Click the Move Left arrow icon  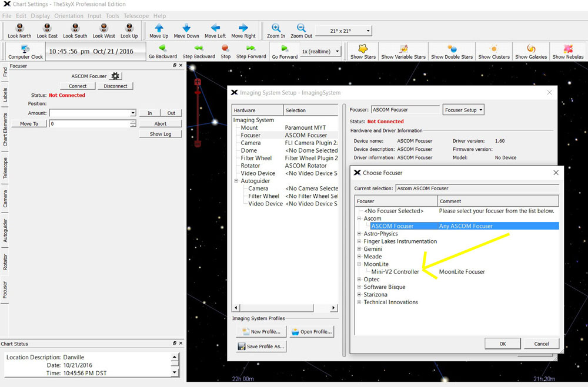click(x=215, y=28)
